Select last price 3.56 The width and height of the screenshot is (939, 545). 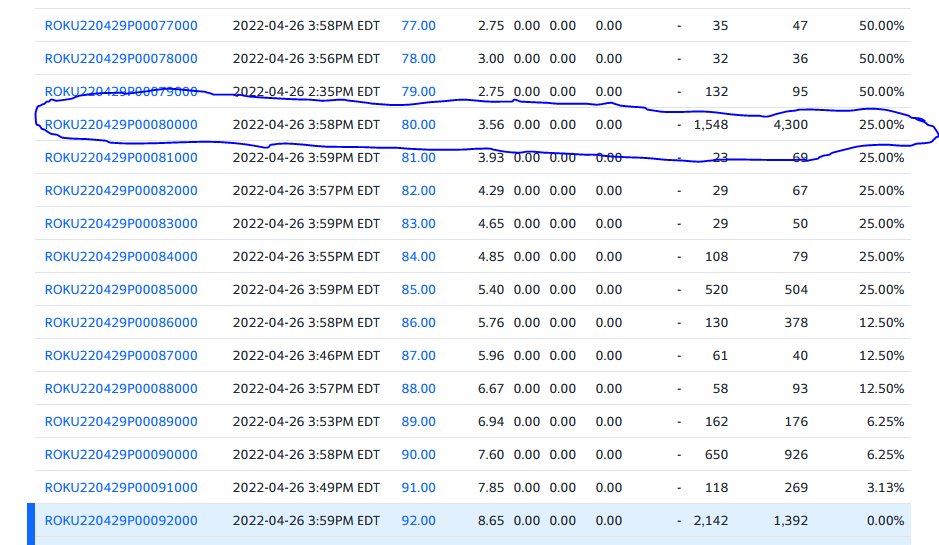491,125
